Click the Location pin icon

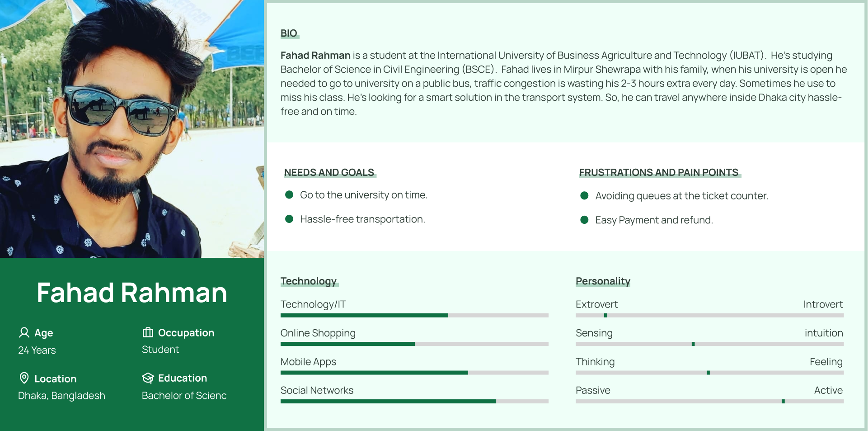[x=24, y=378]
